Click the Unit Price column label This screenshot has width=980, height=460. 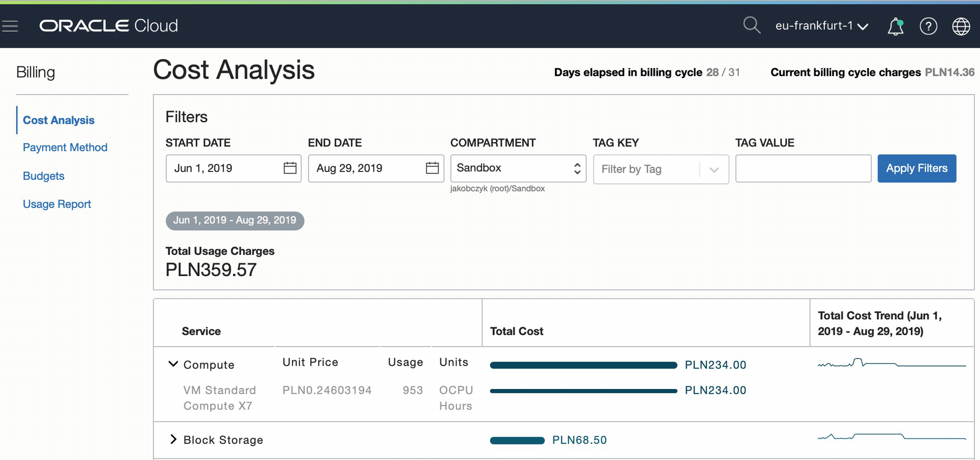(310, 362)
